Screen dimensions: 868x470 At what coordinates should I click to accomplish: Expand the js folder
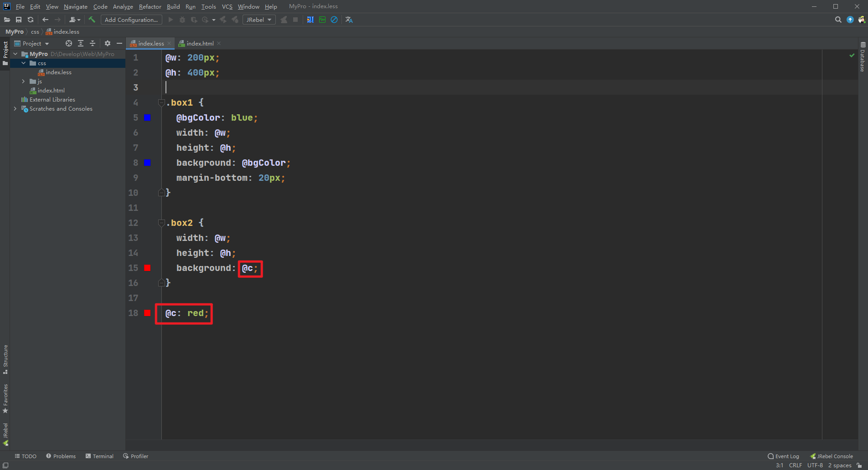(x=24, y=81)
